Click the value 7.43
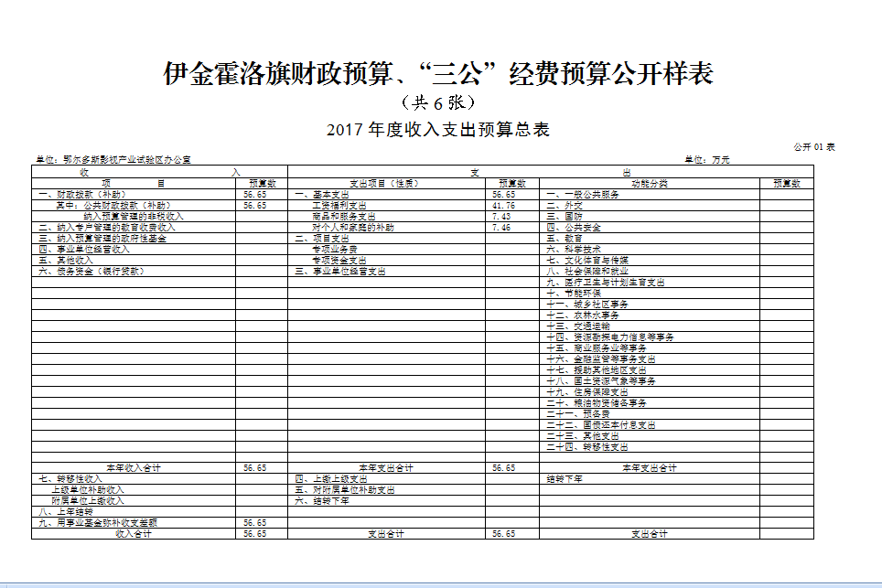Viewport: 882px width, 588px height. pos(501,217)
